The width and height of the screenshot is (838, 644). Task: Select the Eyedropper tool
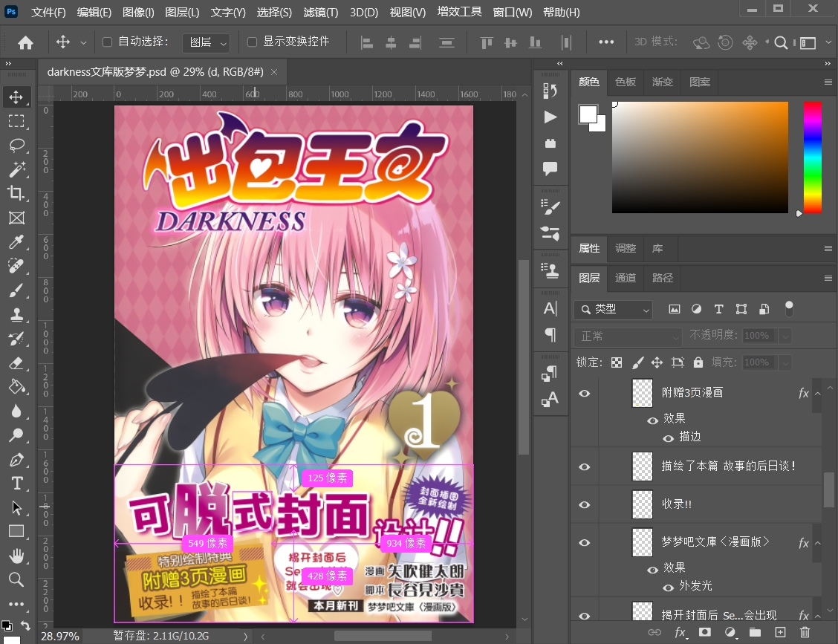tap(16, 242)
